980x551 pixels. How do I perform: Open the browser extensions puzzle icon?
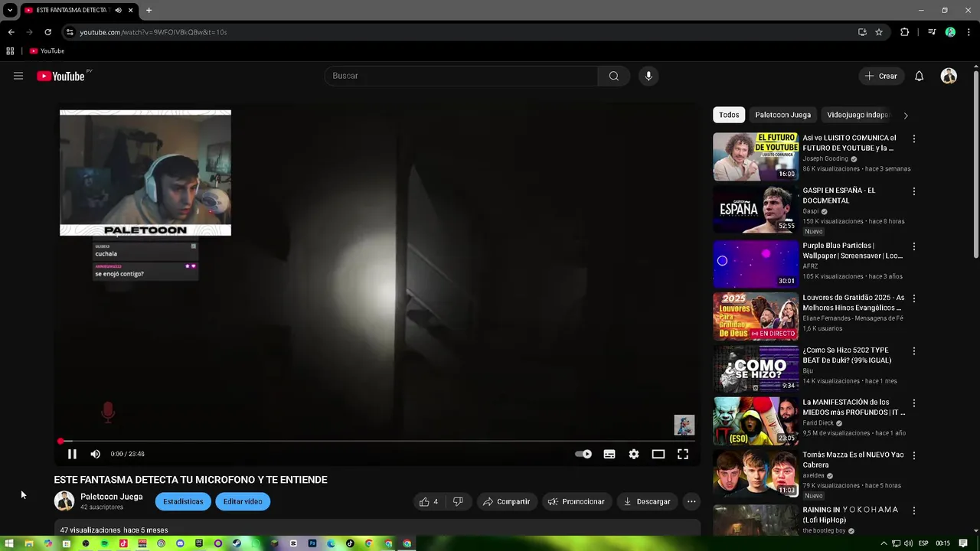pos(905,32)
